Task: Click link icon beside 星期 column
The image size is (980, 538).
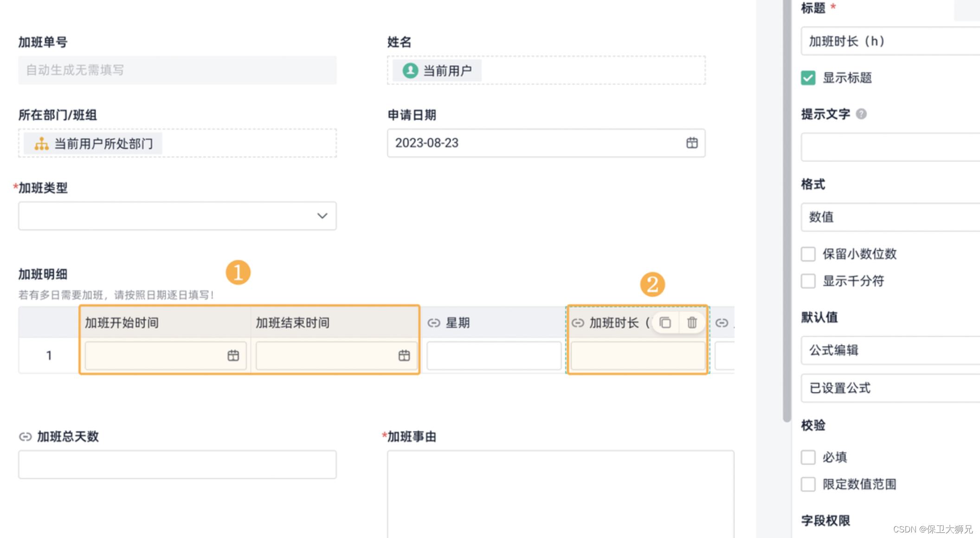Action: 434,323
